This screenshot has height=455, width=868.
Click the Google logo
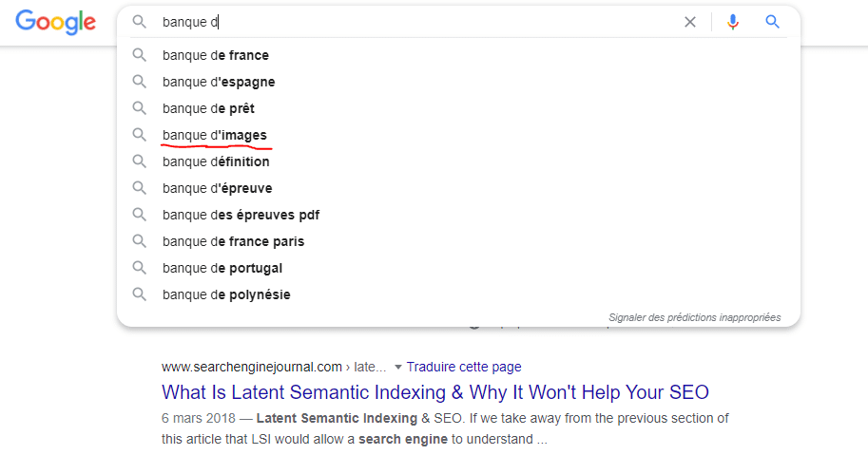(55, 22)
